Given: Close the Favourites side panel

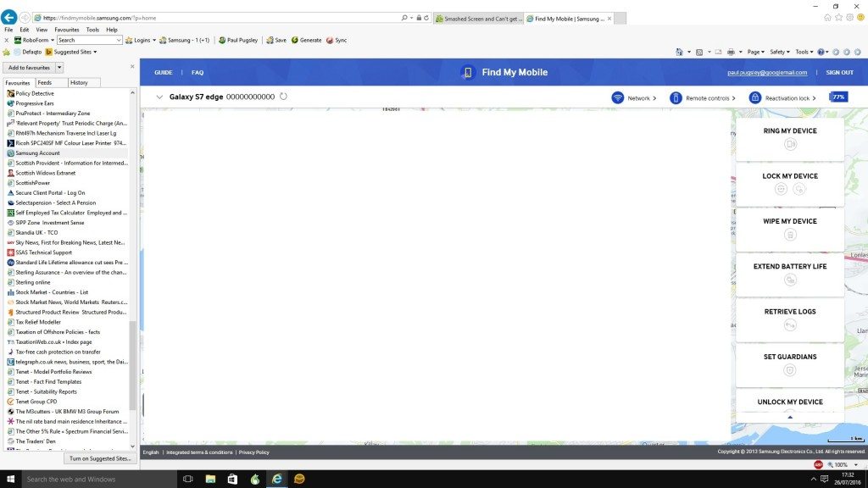Looking at the screenshot, I should 132,66.
